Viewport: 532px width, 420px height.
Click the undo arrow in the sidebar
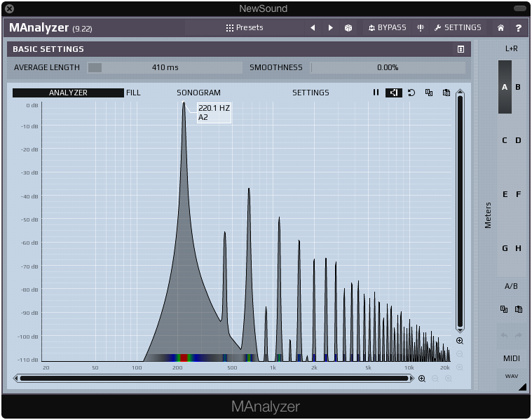coord(504,335)
